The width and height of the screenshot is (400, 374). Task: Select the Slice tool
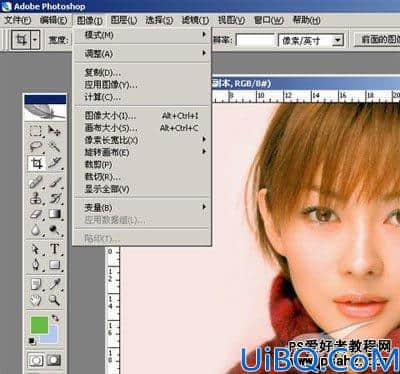point(54,163)
